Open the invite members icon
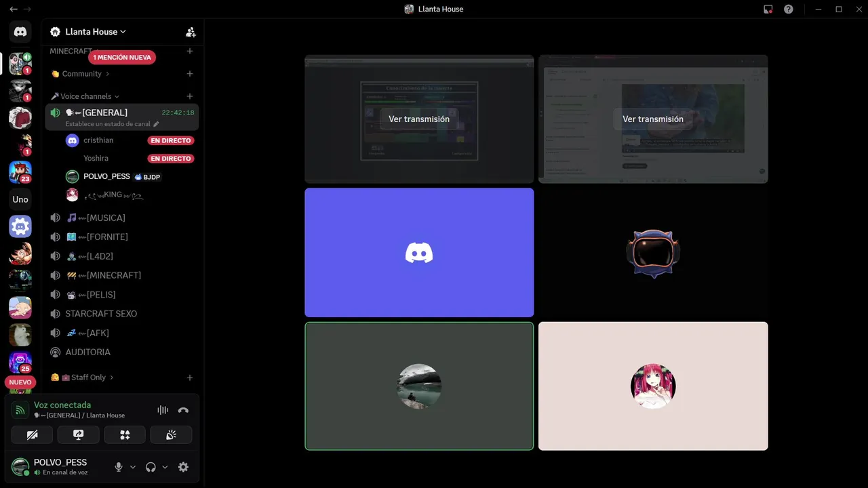The height and width of the screenshot is (488, 868). pos(191,32)
